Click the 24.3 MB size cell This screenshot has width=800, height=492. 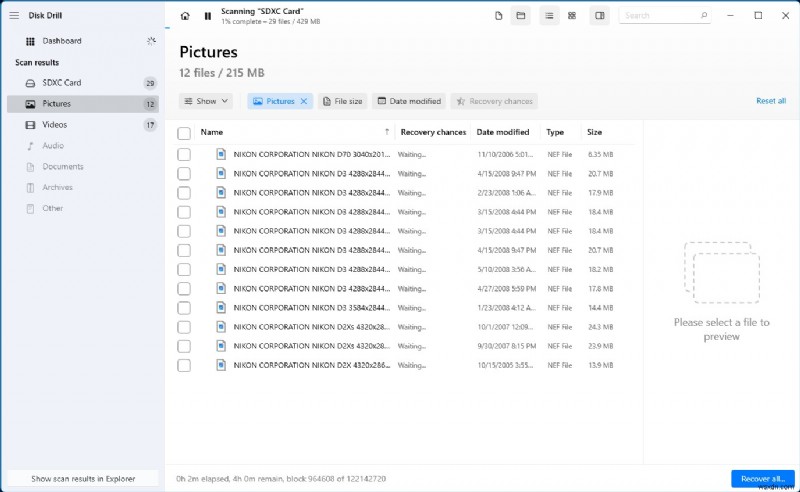coord(601,327)
